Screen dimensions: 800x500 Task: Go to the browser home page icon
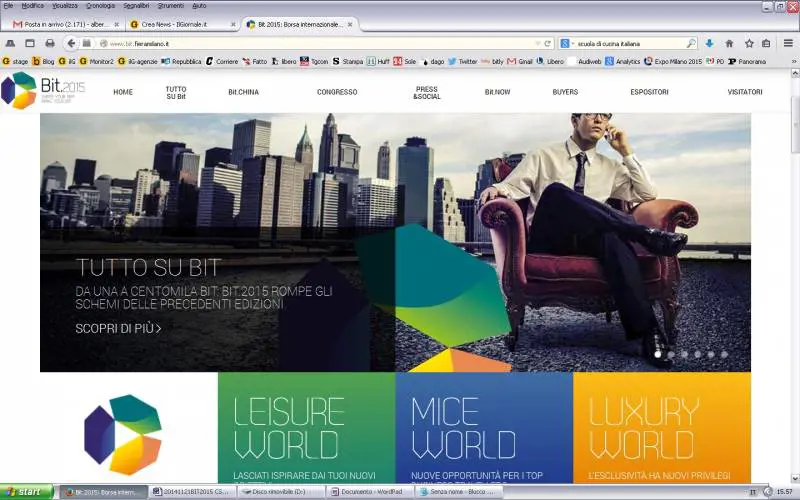[729, 43]
